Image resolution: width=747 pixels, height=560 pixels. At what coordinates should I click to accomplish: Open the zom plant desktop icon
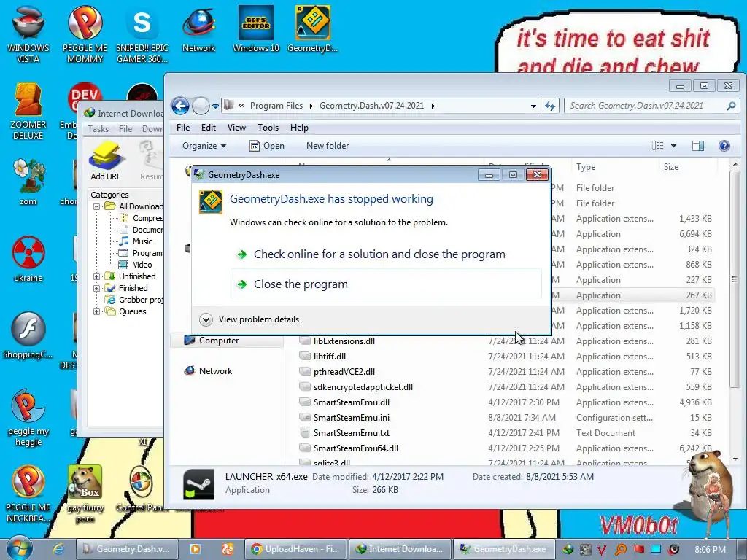28,182
